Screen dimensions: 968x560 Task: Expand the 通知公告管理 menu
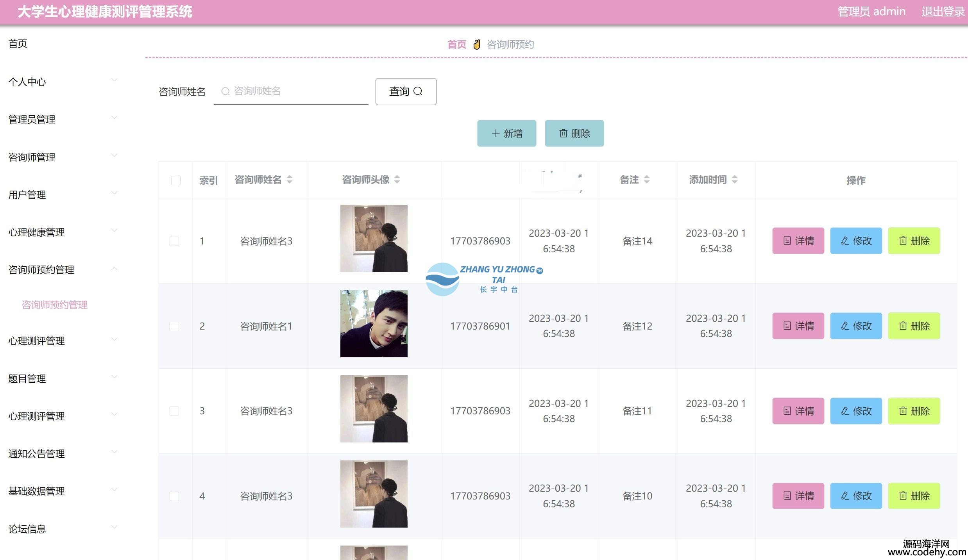(x=63, y=453)
